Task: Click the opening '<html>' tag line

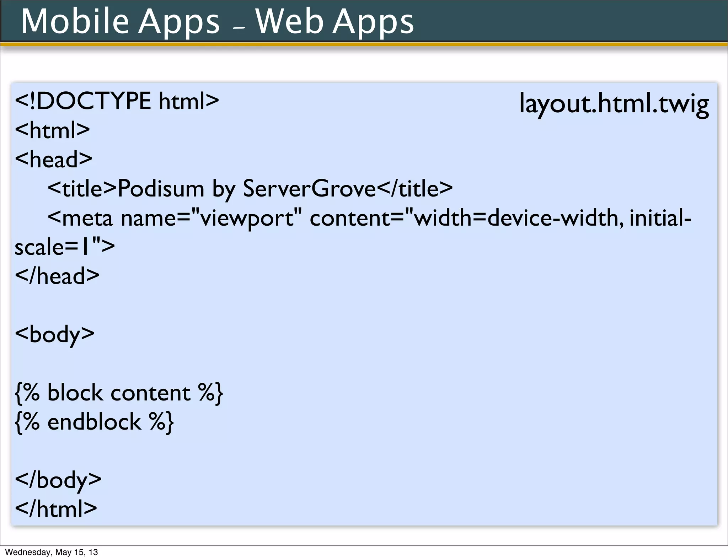Action: tap(53, 130)
